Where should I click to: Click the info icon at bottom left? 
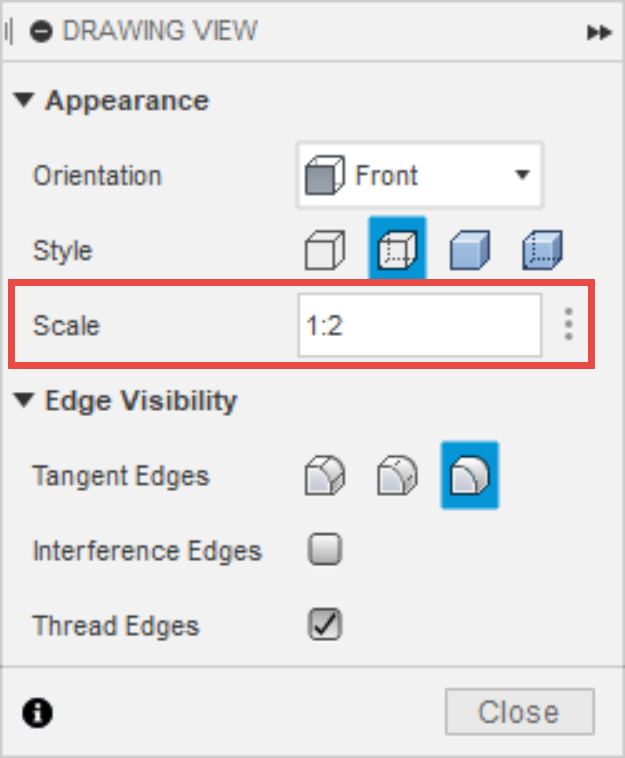(38, 712)
